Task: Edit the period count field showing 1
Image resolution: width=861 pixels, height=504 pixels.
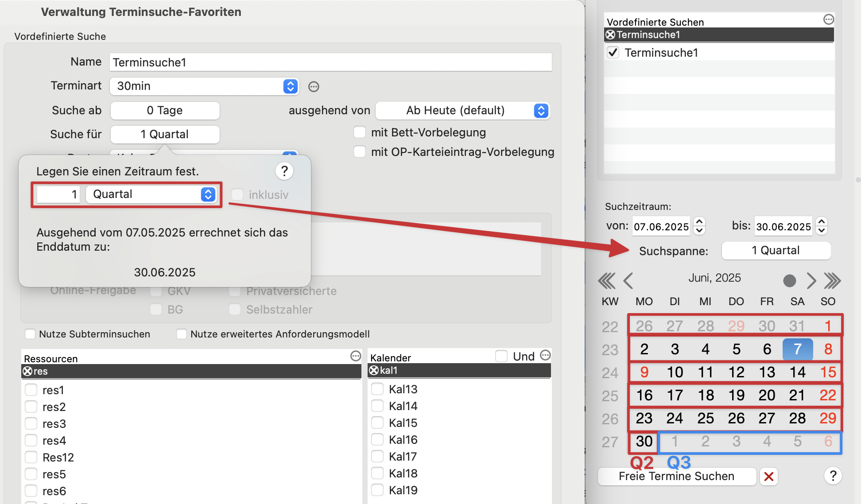Action: [58, 194]
